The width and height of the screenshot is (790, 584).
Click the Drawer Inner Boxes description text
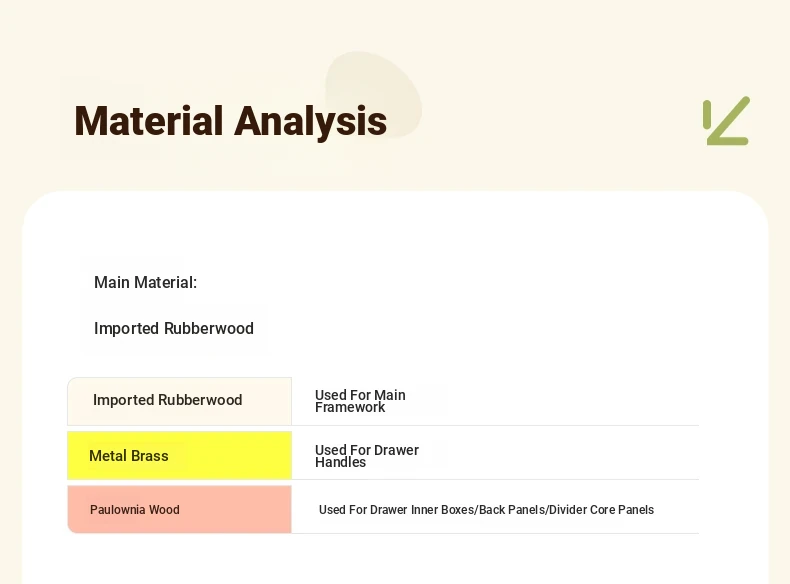pyautogui.click(x=486, y=510)
